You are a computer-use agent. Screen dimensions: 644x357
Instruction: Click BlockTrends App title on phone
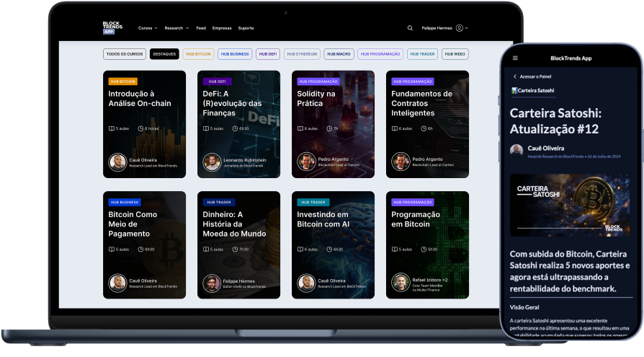(571, 58)
